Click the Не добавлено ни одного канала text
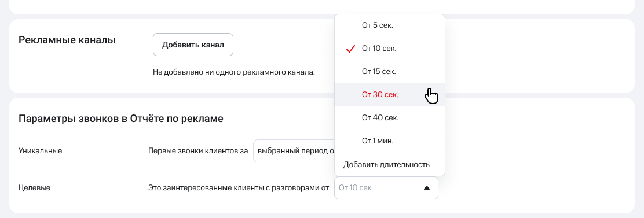Viewport: 644px width, 218px height. [x=234, y=72]
